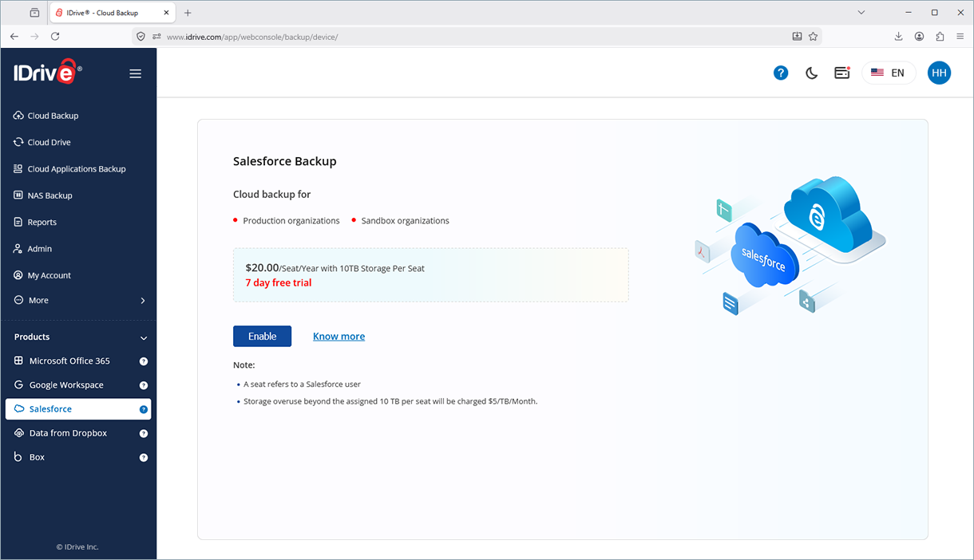Click the site security shield icon
This screenshot has width=974, height=560.
(141, 37)
